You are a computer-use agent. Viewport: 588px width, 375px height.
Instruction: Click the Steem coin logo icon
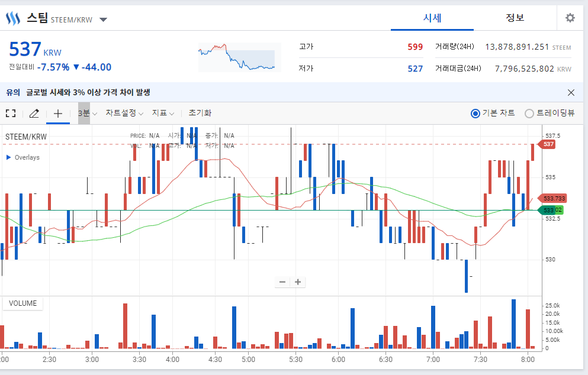13,18
